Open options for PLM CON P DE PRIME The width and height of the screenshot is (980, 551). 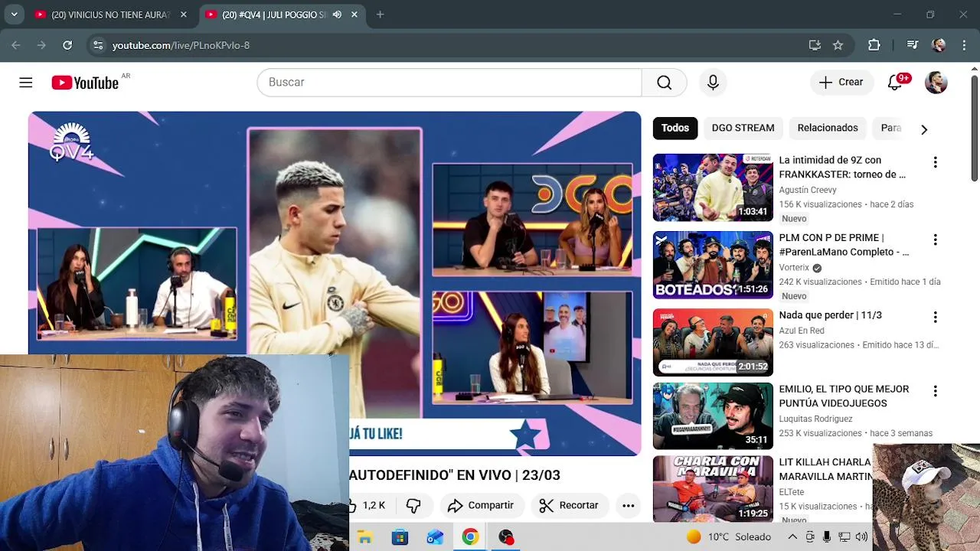(x=935, y=240)
